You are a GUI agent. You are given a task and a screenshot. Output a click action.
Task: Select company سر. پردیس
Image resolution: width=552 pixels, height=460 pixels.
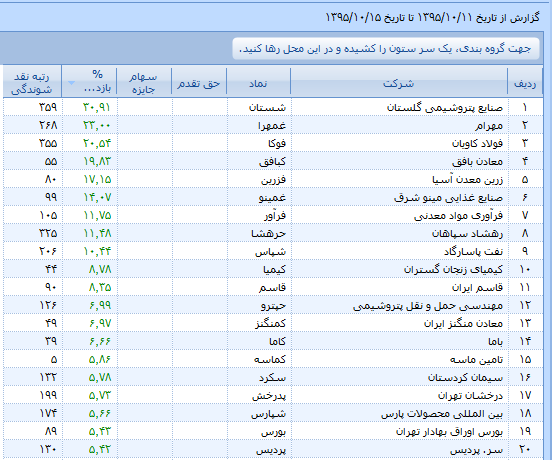coord(476,450)
